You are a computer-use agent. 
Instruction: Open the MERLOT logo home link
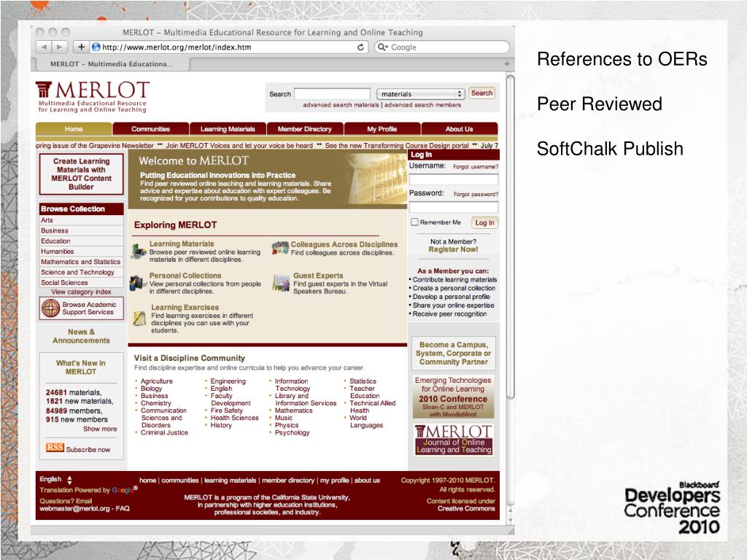[x=93, y=97]
